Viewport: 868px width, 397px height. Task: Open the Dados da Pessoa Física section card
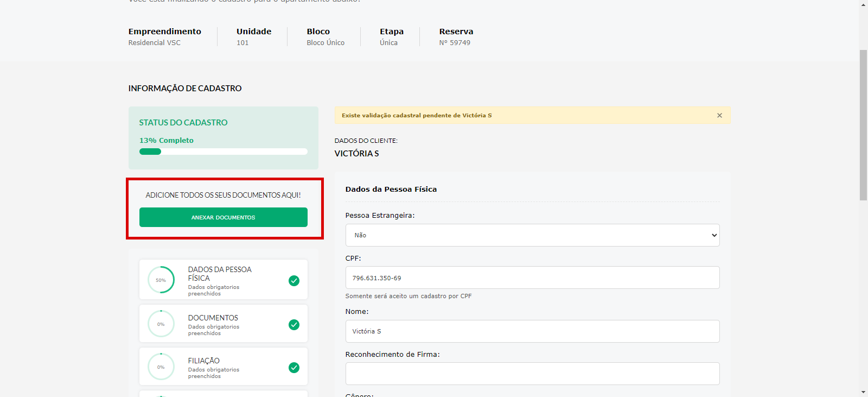(x=224, y=280)
